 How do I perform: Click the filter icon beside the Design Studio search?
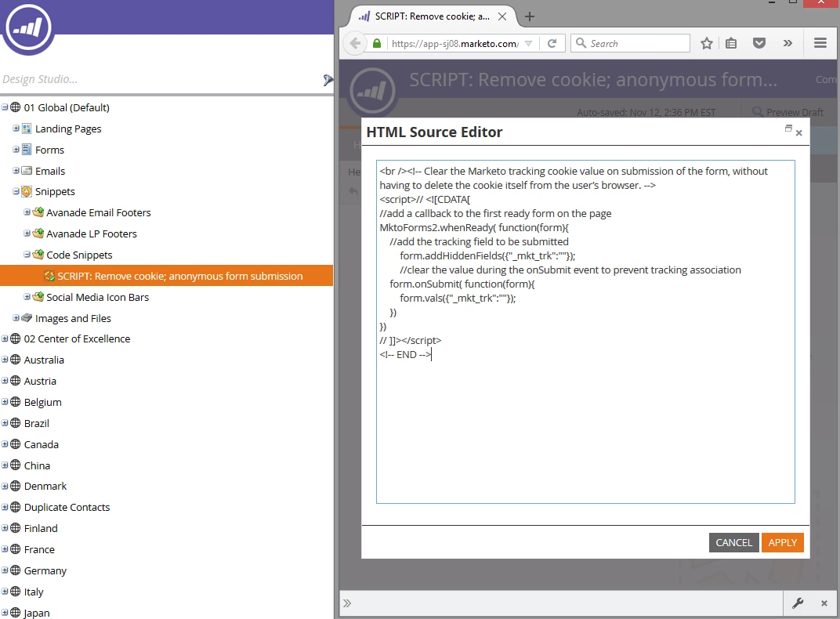[x=328, y=81]
